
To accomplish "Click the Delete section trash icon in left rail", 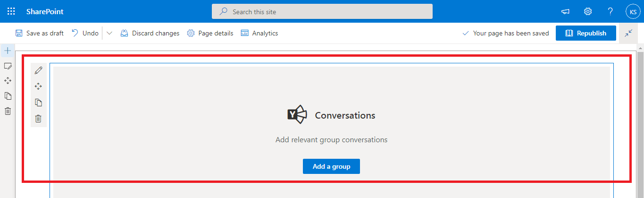I will pos(8,111).
